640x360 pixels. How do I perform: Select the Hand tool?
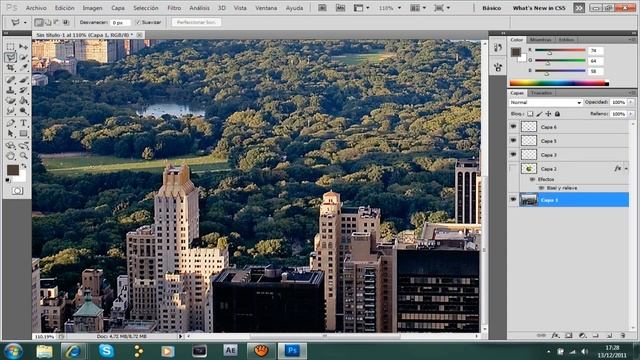tap(11, 156)
